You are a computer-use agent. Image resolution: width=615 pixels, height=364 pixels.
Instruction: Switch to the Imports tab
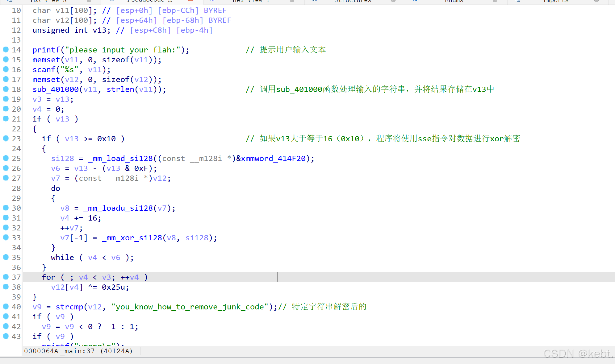[x=556, y=1]
